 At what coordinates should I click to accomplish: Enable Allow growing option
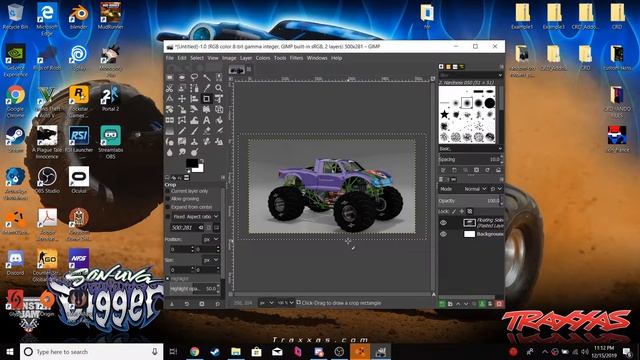pyautogui.click(x=168, y=199)
